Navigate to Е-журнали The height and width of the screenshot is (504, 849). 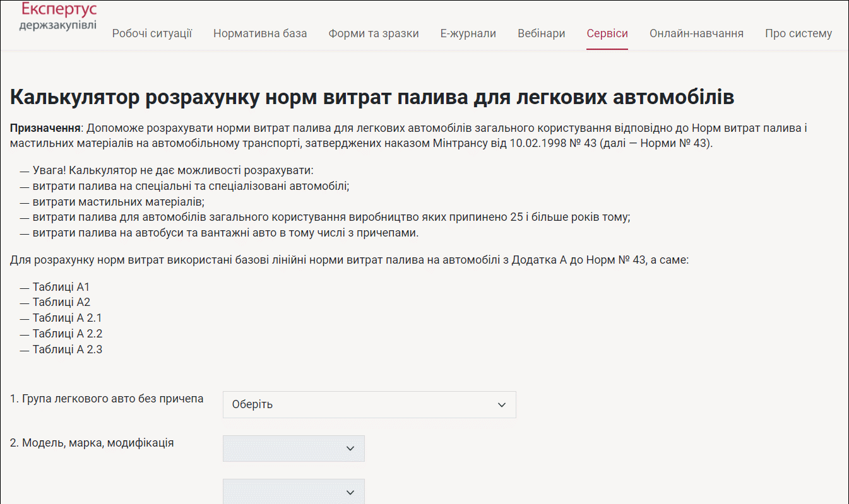pos(468,33)
